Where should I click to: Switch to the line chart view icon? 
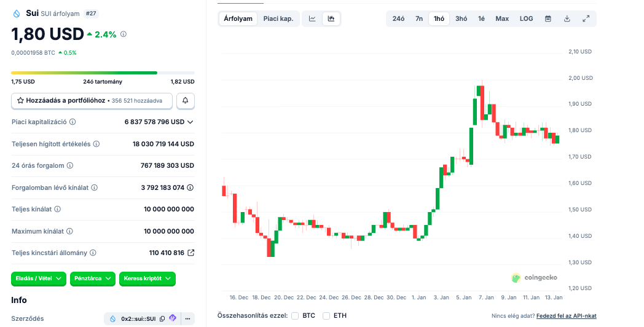coord(312,18)
